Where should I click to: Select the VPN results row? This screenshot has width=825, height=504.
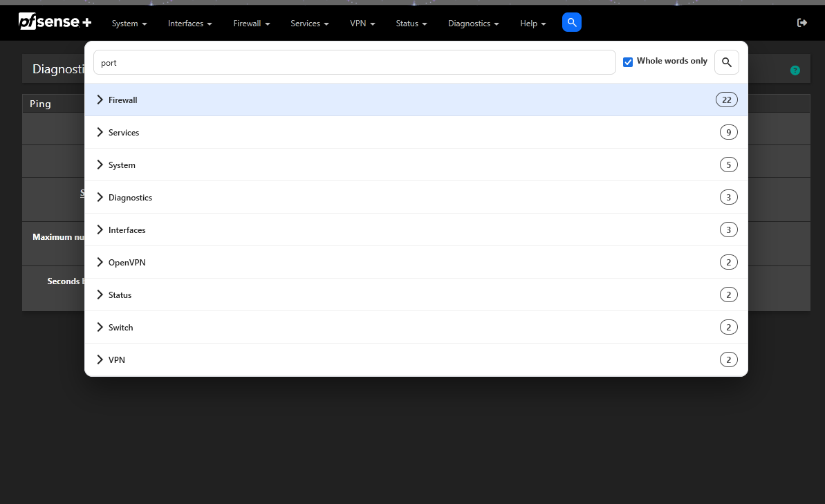[x=415, y=360]
